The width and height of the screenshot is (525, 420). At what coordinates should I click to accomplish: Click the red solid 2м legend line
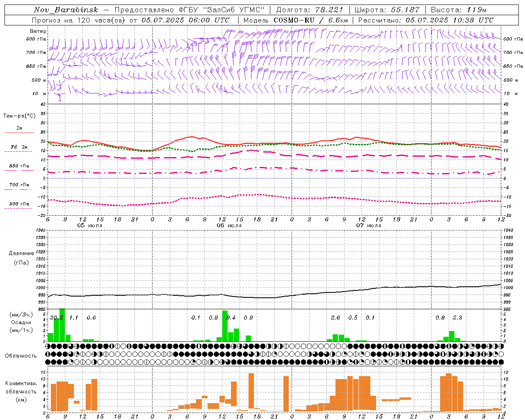click(x=19, y=133)
